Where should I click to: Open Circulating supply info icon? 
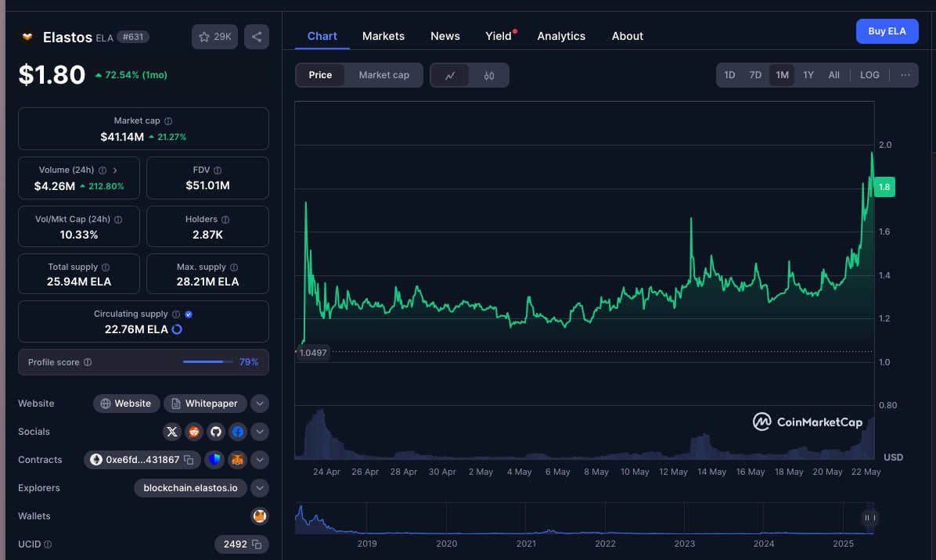pos(176,314)
